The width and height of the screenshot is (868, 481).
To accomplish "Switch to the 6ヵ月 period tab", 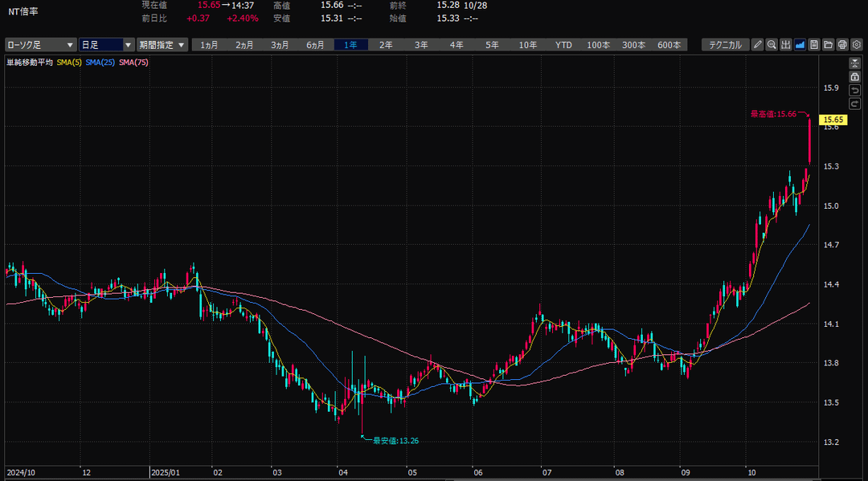I will 315,45.
